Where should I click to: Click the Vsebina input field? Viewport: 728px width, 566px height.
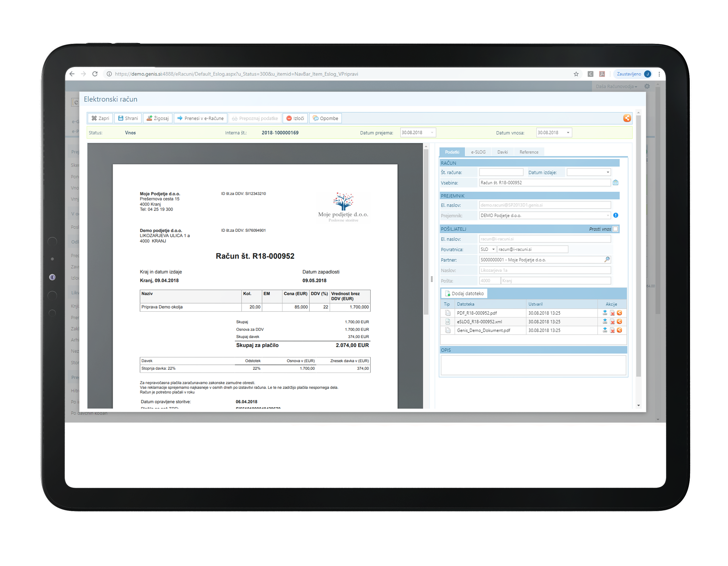[x=545, y=183]
